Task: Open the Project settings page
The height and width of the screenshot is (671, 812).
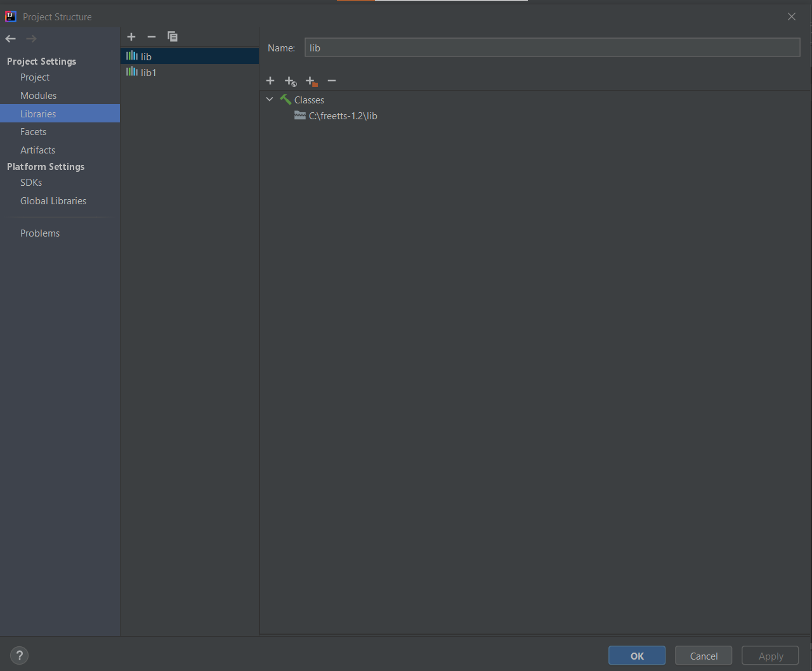Action: pyautogui.click(x=35, y=77)
